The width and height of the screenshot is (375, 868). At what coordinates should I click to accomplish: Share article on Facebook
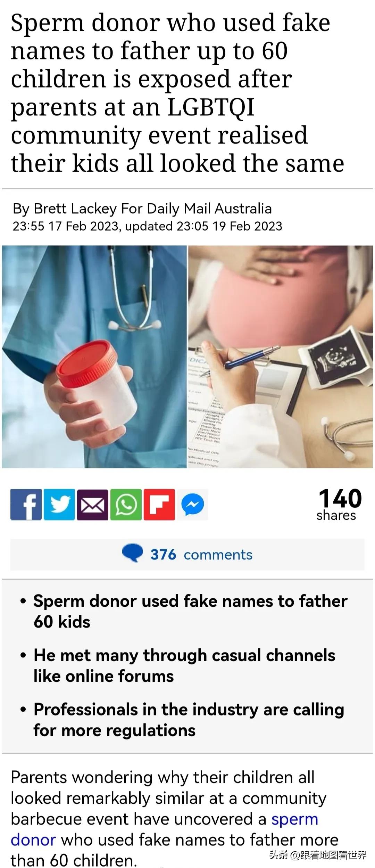(x=26, y=505)
